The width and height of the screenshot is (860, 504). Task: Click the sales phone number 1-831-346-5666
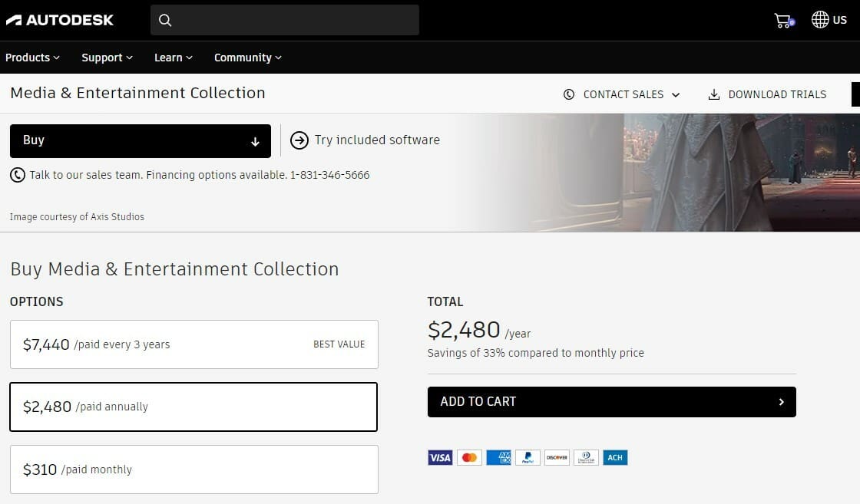coord(329,175)
